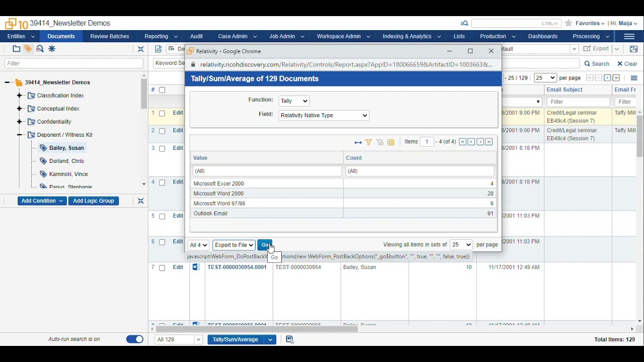Image resolution: width=644 pixels, height=362 pixels.
Task: Select the field tree tag icon
Action: pyautogui.click(x=28, y=49)
